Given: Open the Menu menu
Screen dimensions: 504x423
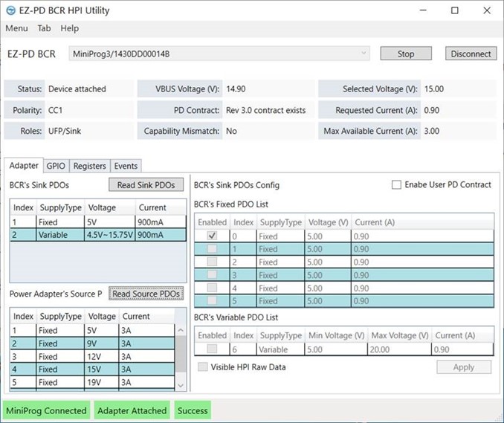Looking at the screenshot, I should pyautogui.click(x=16, y=28).
